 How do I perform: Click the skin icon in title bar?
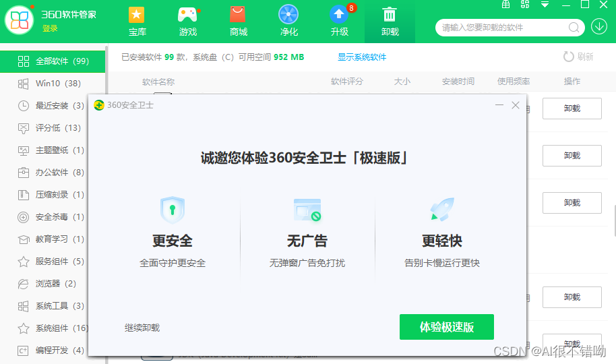(525, 4)
